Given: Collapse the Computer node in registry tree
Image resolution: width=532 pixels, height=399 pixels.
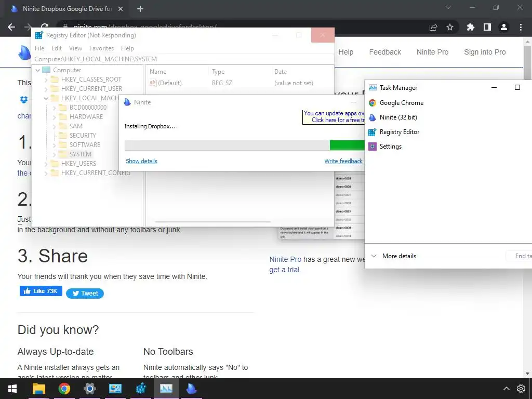Looking at the screenshot, I should (x=37, y=70).
